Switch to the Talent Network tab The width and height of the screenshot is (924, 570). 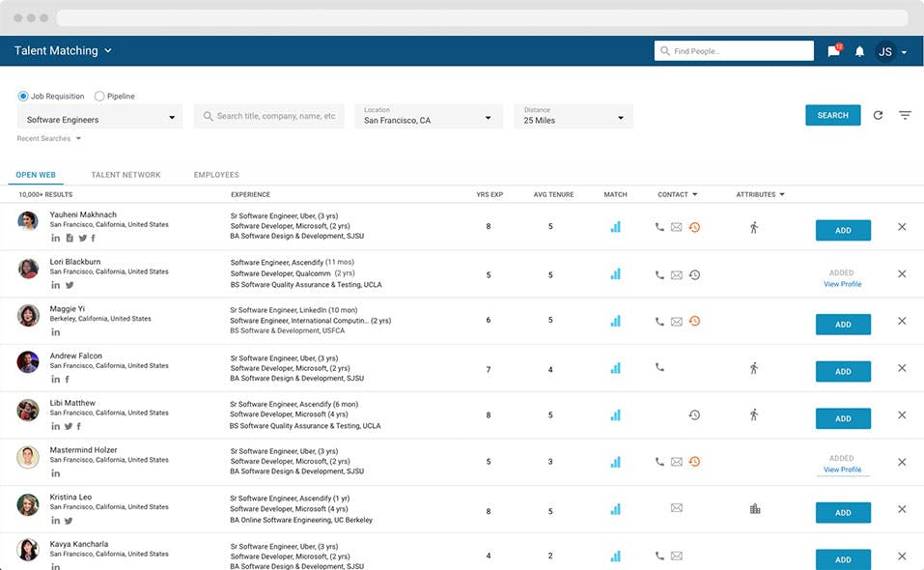pos(126,175)
